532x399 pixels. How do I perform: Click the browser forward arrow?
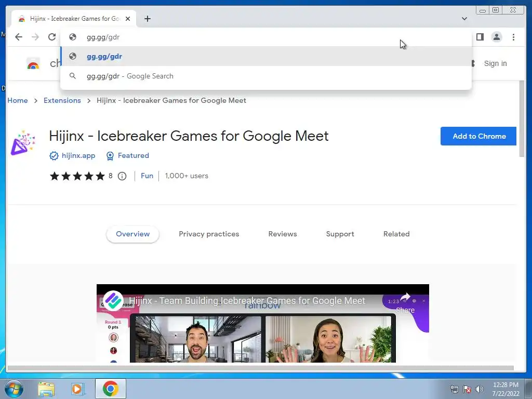tap(35, 37)
